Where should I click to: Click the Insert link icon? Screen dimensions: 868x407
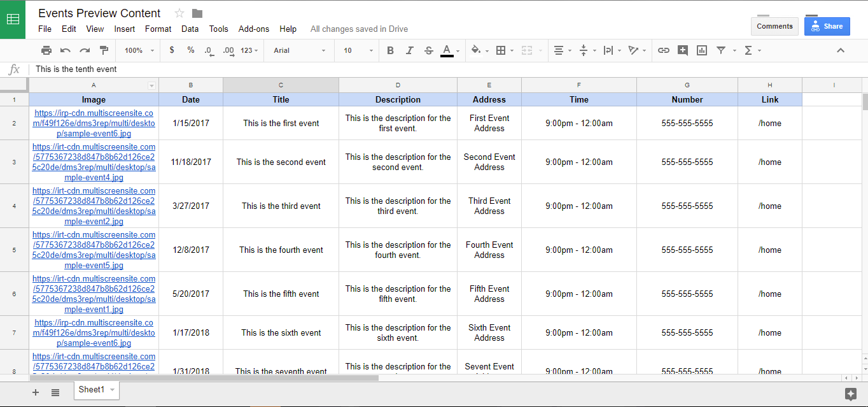(664, 50)
